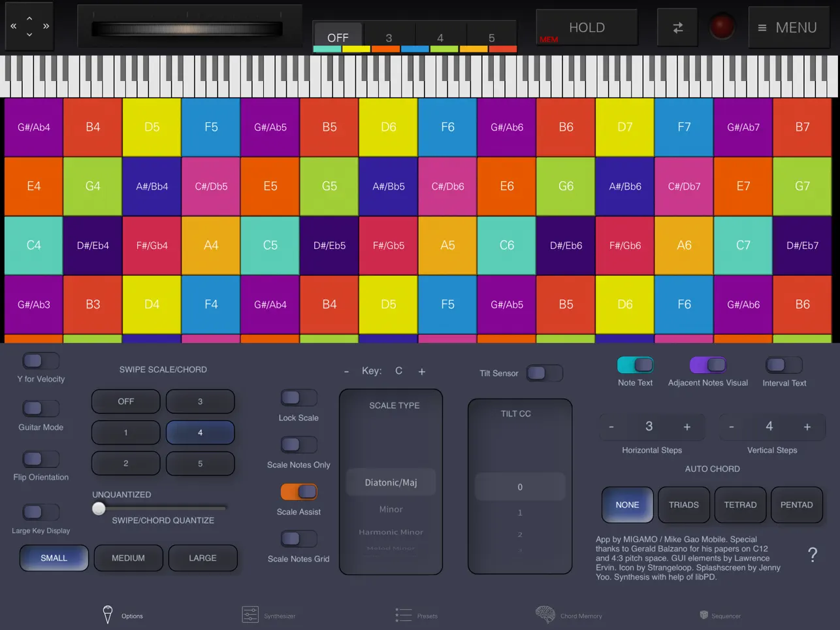Toggle Tilt Sensor switch
The width and height of the screenshot is (840, 630).
[x=544, y=373]
